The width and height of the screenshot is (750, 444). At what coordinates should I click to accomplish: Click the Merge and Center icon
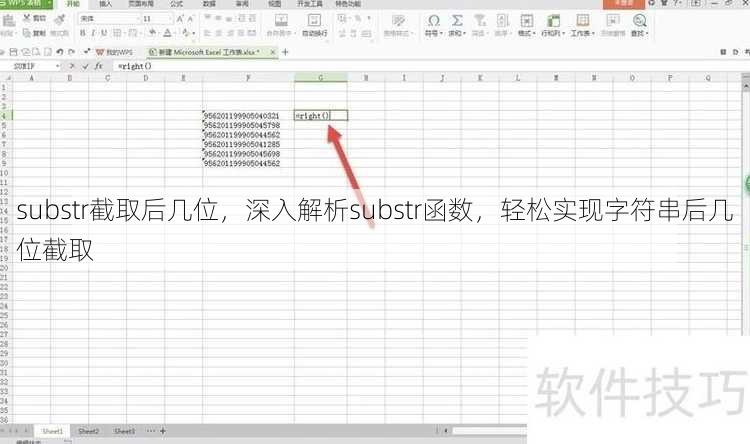pyautogui.click(x=281, y=21)
